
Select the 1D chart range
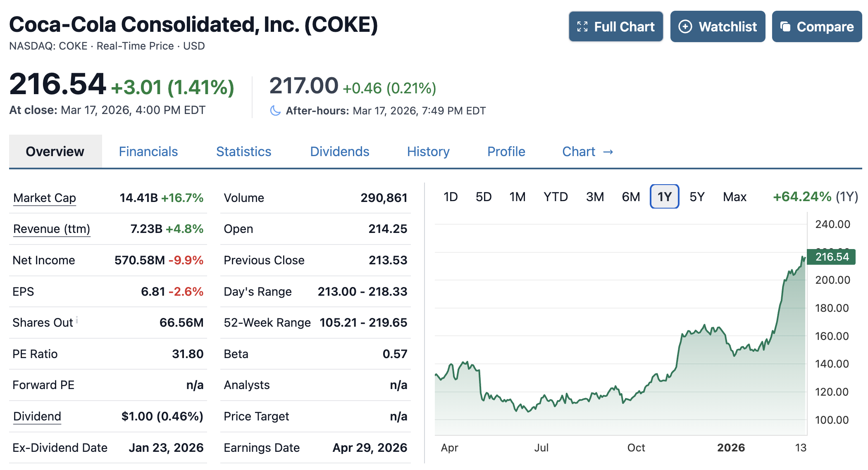pos(451,197)
